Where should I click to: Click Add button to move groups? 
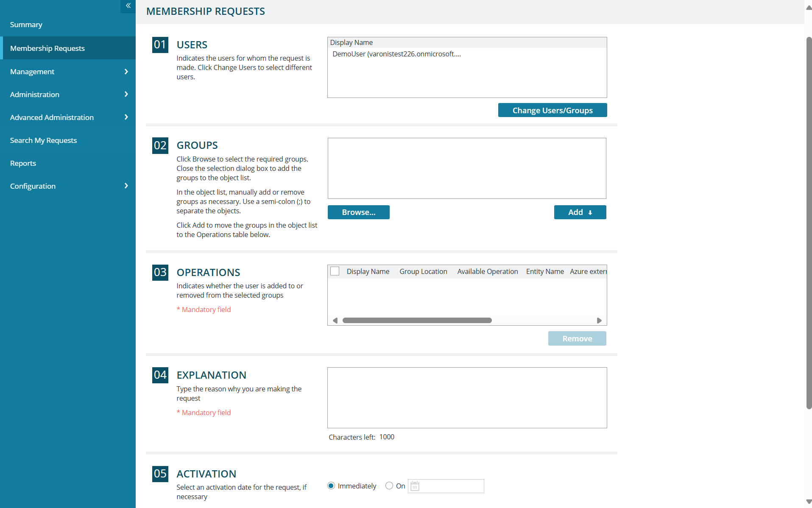[580, 212]
